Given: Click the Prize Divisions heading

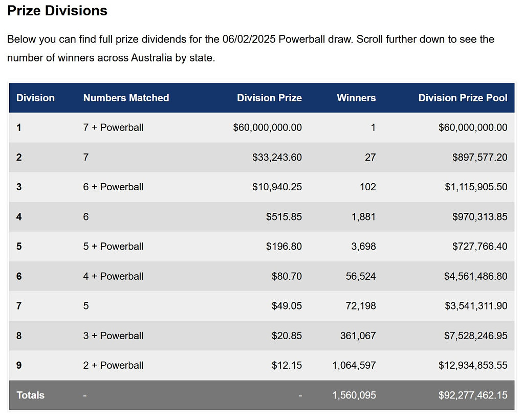Looking at the screenshot, I should [x=57, y=11].
